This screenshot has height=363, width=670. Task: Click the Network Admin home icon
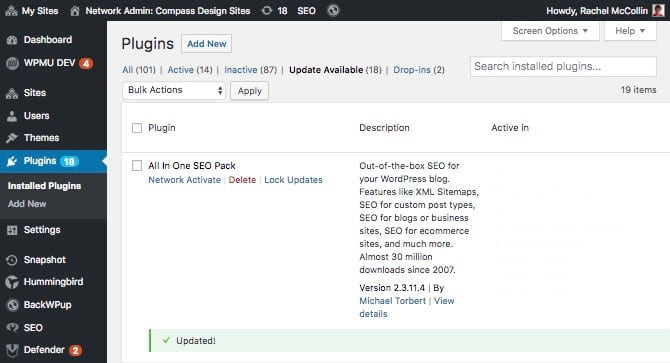(75, 11)
